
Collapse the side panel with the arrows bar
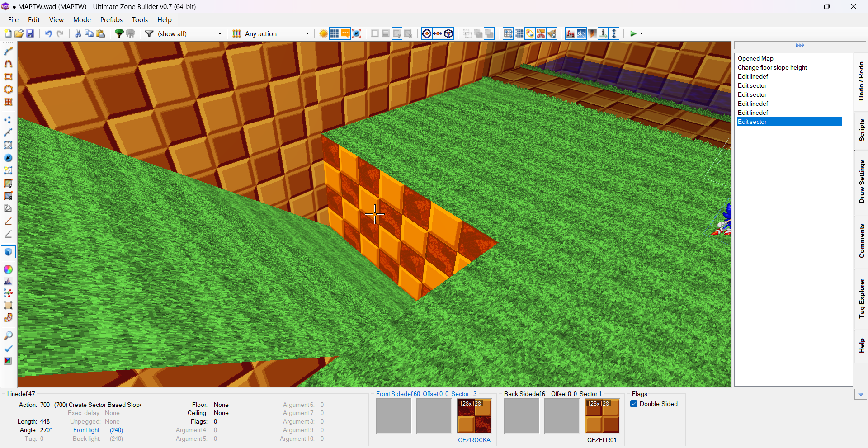pos(800,45)
